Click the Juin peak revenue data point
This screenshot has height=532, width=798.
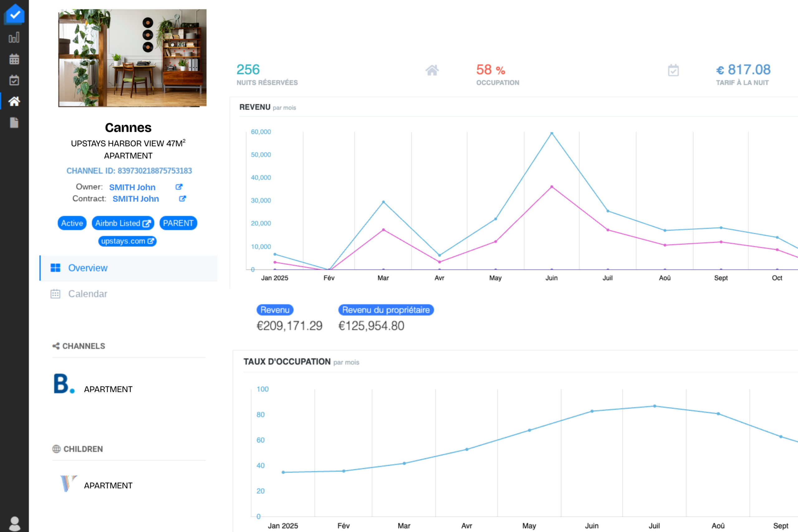[552, 133]
